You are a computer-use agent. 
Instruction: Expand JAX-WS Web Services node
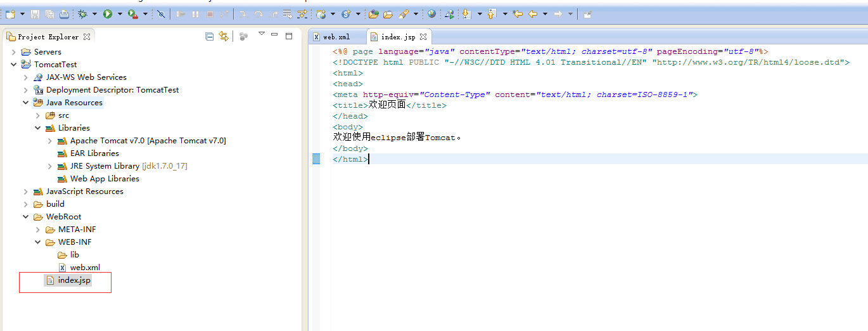(25, 77)
